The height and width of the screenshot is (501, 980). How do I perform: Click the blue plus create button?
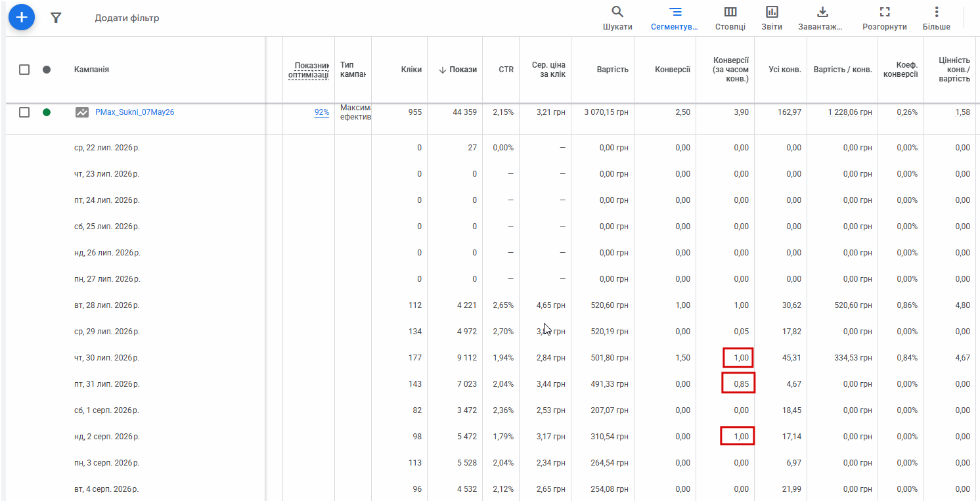[x=21, y=17]
